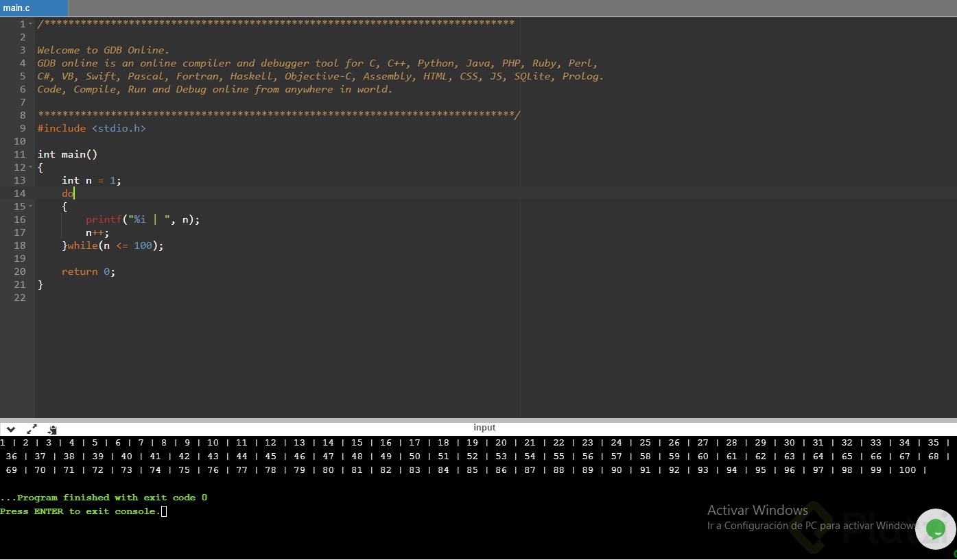Click the printf("%i | ", n); statement
This screenshot has height=560, width=957.
coord(143,219)
